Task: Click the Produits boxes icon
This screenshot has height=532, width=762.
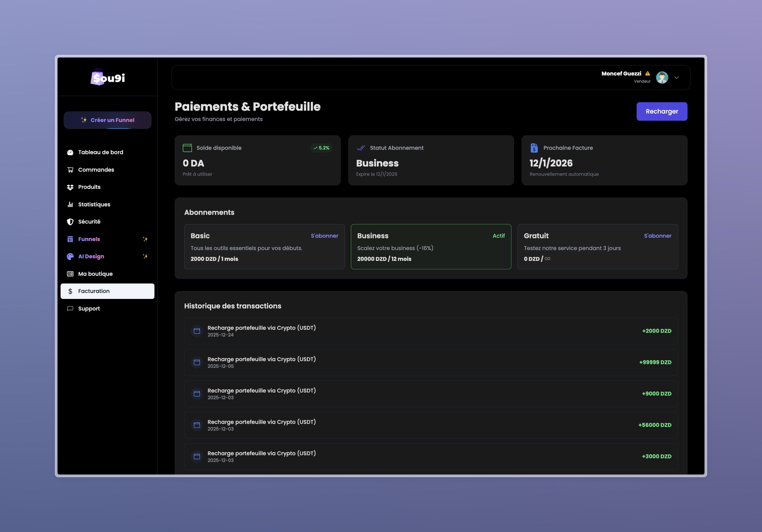Action: (x=70, y=187)
